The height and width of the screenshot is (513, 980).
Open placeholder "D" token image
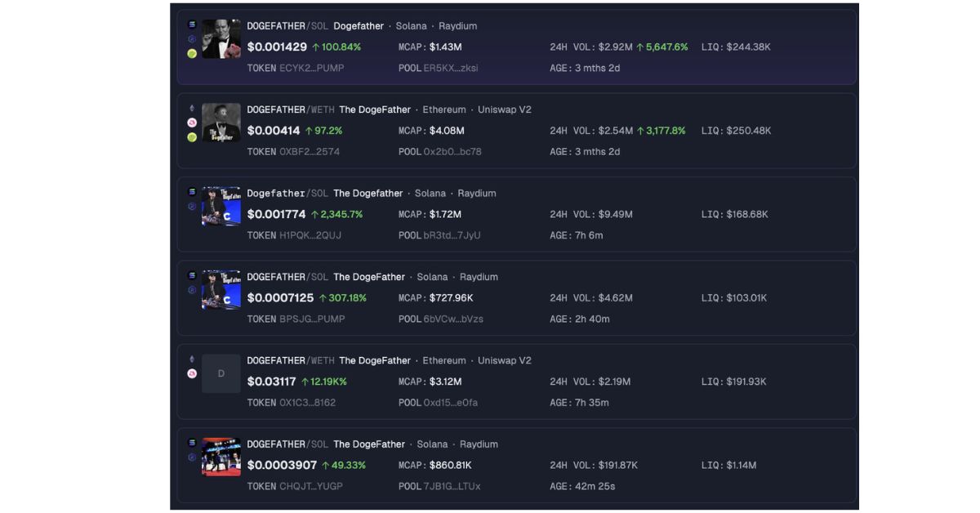[x=221, y=373]
